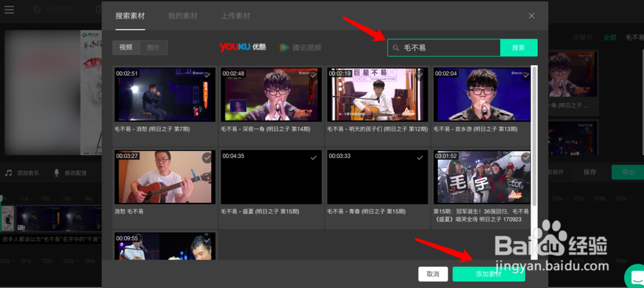Click title text 毛不易 - 深夜一角 (明日之子 第14期)
Viewport: 644px width, 288px height.
265,129
